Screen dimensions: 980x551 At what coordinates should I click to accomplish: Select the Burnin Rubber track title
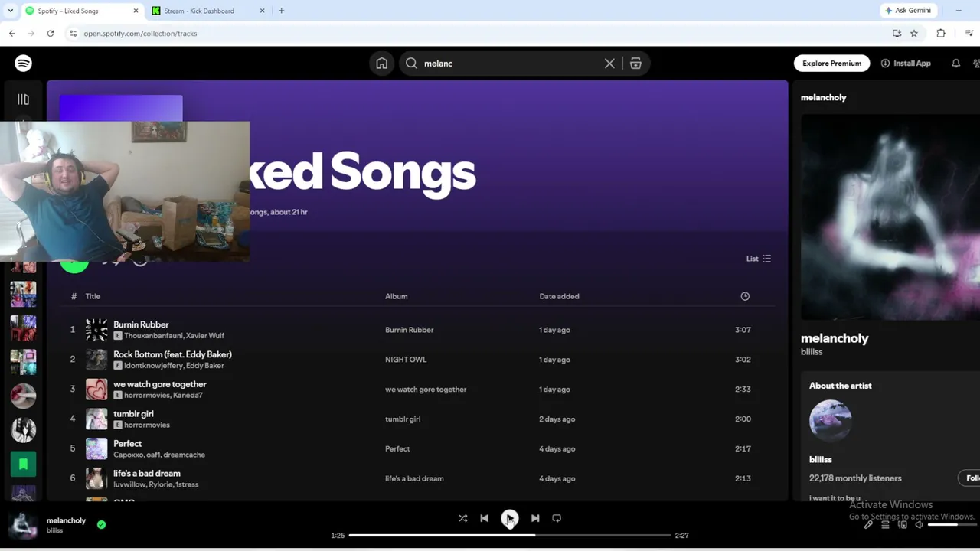pyautogui.click(x=141, y=324)
